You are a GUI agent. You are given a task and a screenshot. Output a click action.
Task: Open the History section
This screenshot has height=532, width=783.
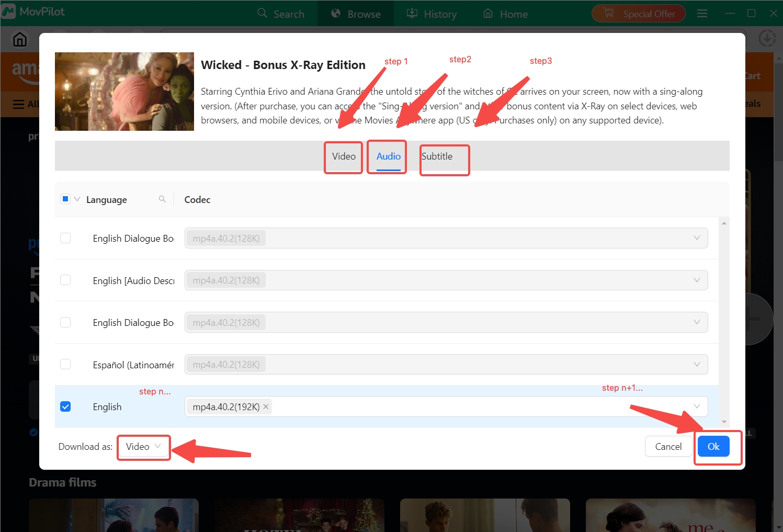tap(432, 14)
